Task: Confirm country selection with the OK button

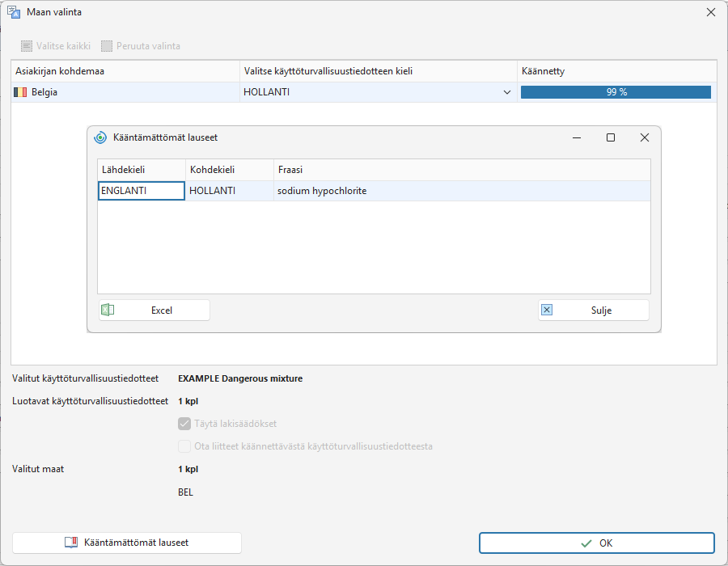Action: coord(597,543)
